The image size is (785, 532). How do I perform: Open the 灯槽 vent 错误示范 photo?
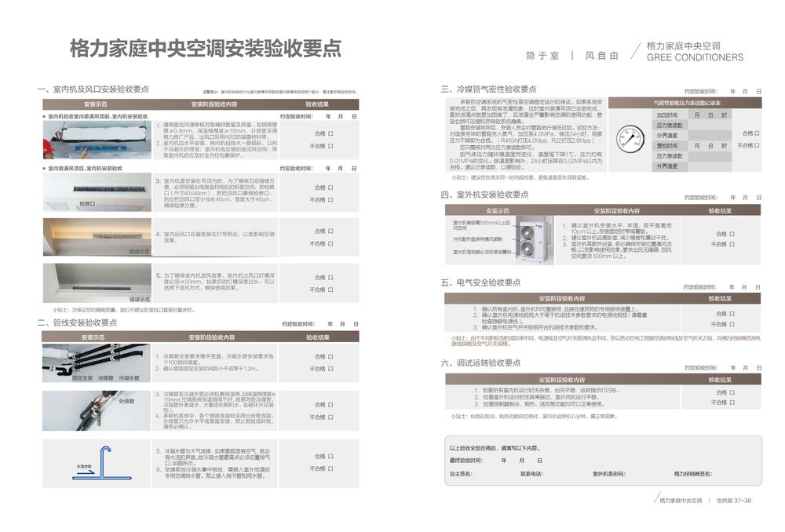click(x=97, y=283)
